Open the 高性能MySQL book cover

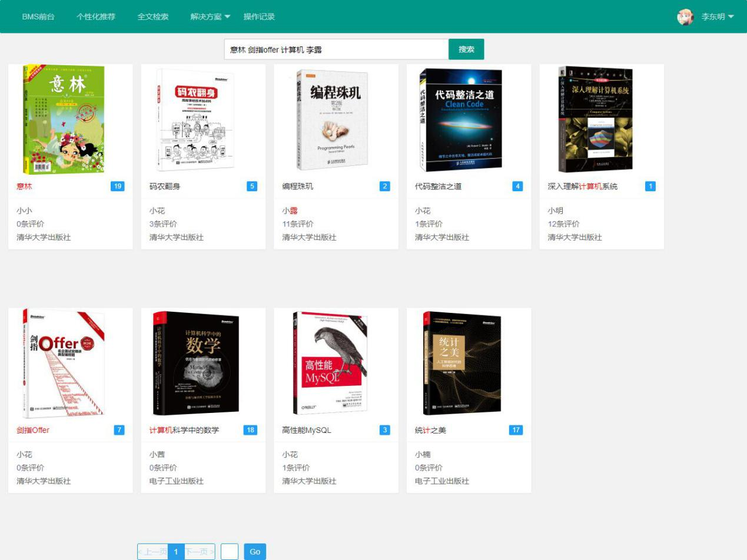330,364
